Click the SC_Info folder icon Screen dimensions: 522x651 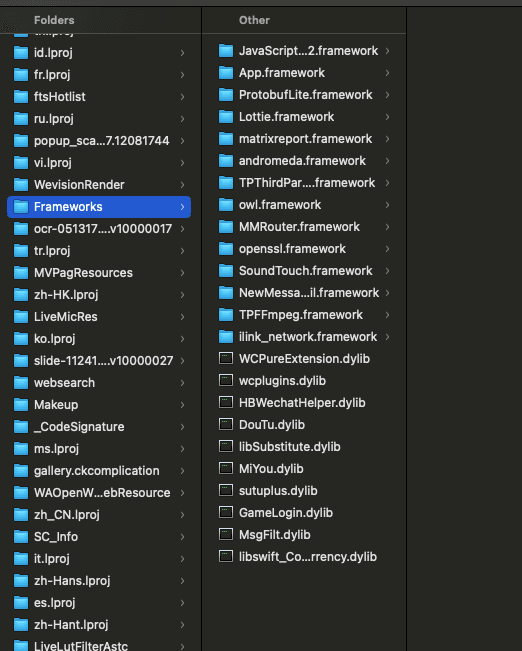[x=21, y=536]
